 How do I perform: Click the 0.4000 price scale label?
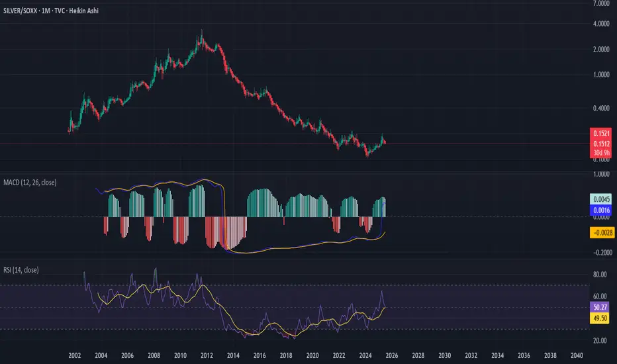pos(601,109)
